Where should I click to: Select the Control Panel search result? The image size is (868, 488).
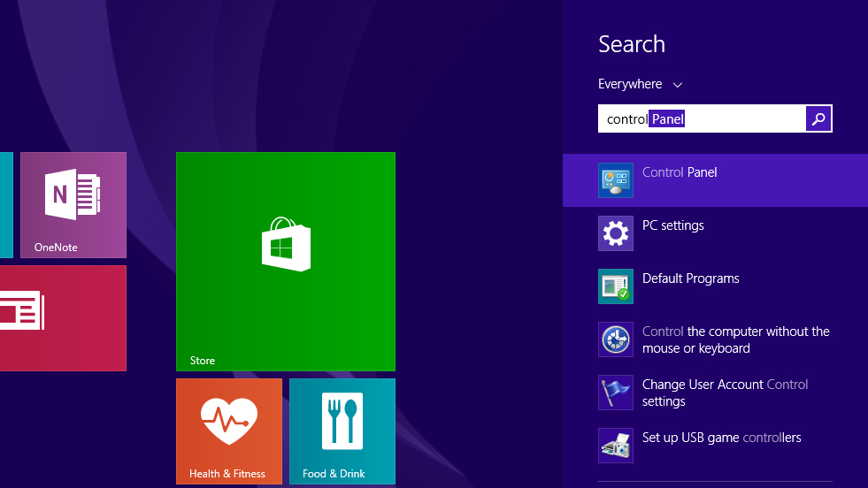point(715,180)
